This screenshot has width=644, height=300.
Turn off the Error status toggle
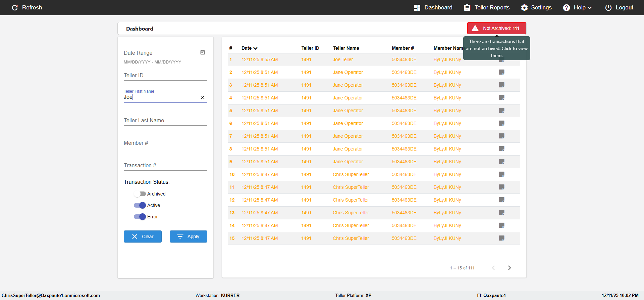[140, 217]
